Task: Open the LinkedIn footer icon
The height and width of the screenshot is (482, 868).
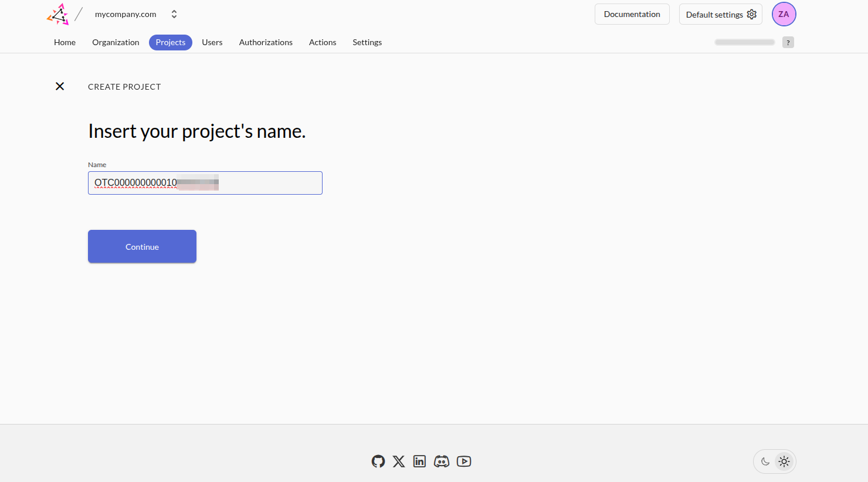Action: tap(419, 461)
